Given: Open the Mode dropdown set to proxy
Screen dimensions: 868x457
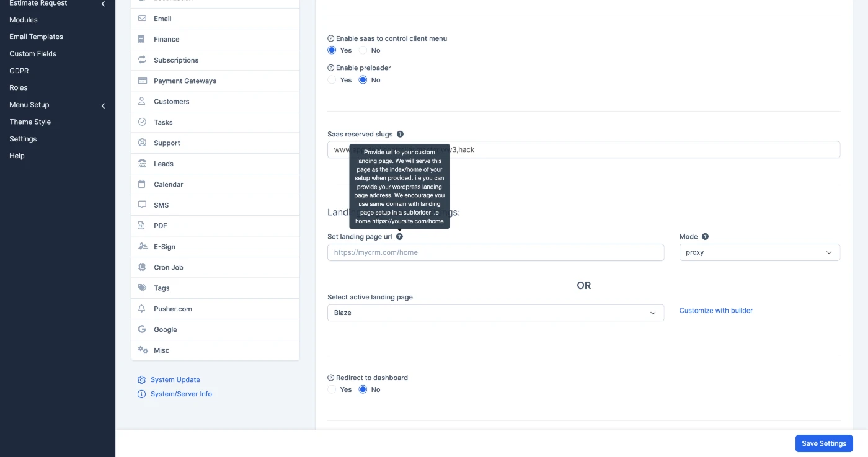Looking at the screenshot, I should (x=759, y=252).
